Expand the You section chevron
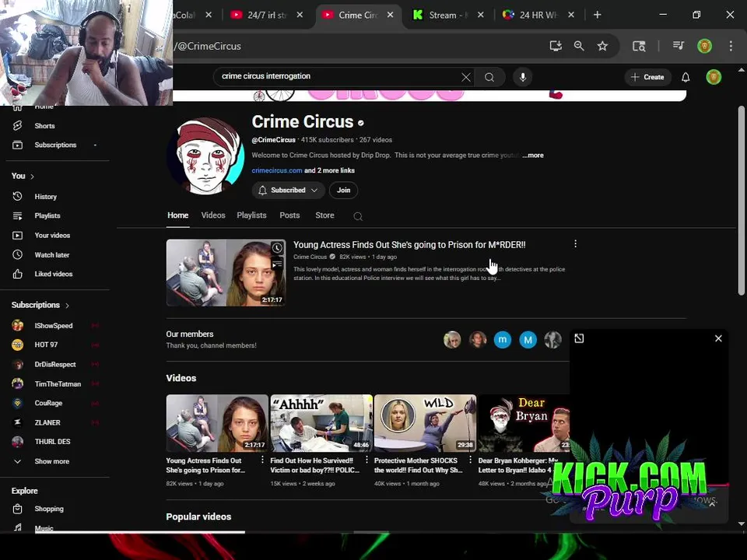The image size is (747, 560). click(33, 177)
